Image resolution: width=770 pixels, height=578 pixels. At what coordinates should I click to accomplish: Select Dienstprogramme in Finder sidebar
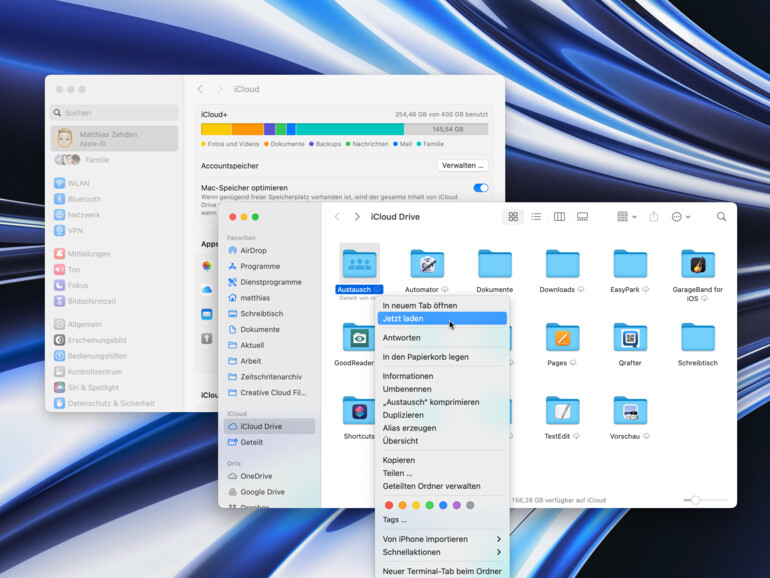pyautogui.click(x=269, y=282)
